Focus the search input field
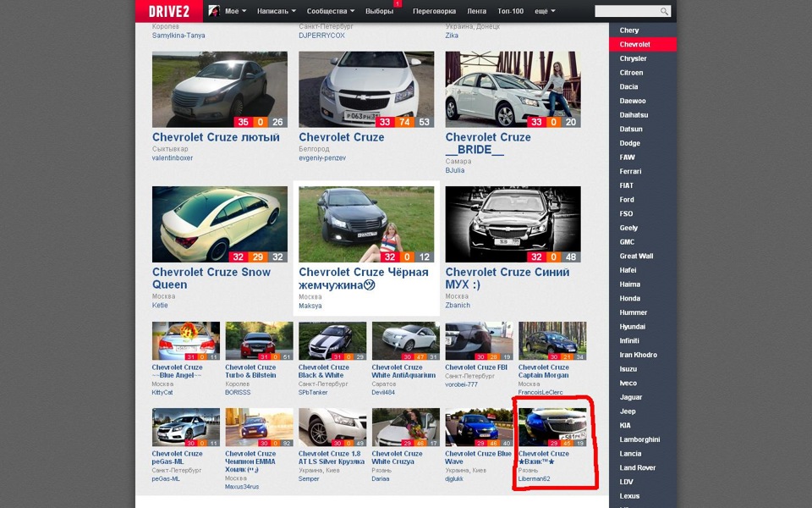The width and height of the screenshot is (812, 508). pyautogui.click(x=633, y=11)
